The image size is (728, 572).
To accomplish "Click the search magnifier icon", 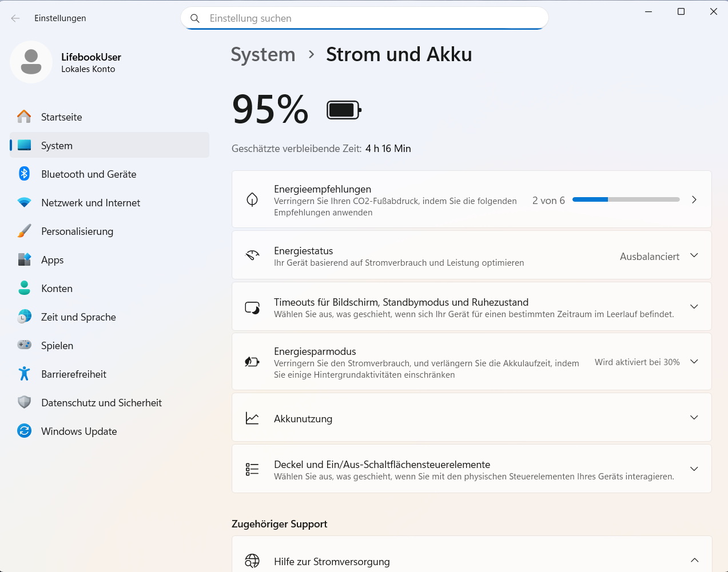I will click(195, 18).
